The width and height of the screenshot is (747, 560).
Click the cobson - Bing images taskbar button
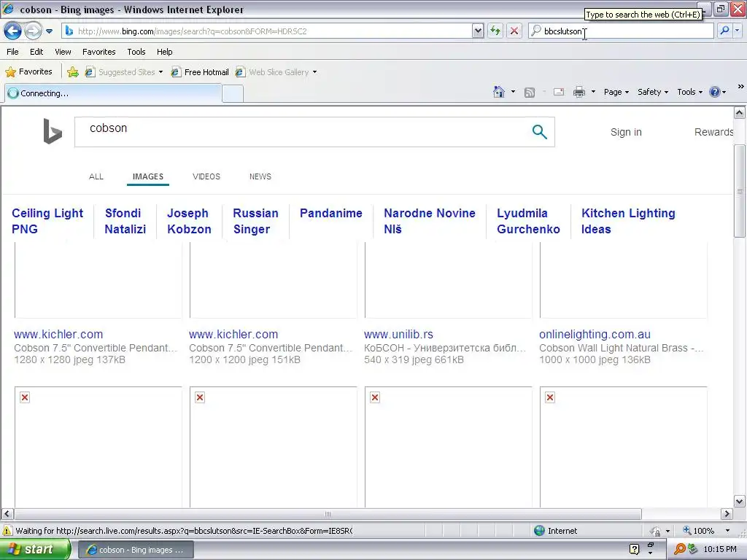[136, 550]
